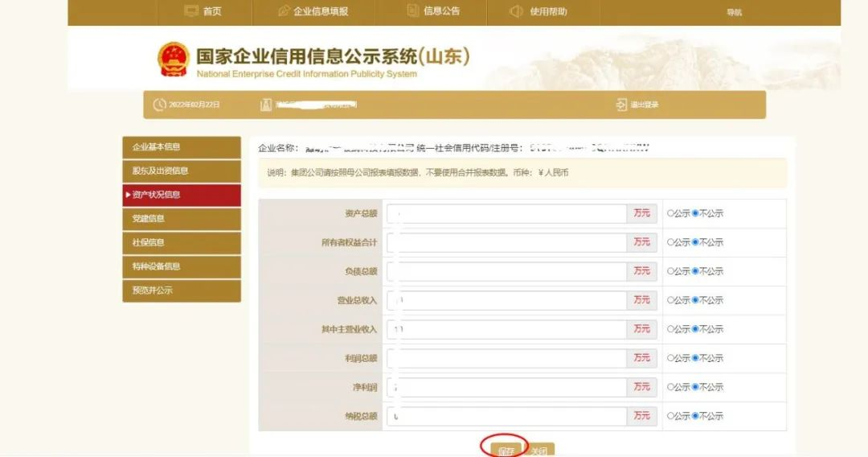Click the speaker icon beside 使用帮助
Screen dimensions: 868x457
click(x=516, y=11)
